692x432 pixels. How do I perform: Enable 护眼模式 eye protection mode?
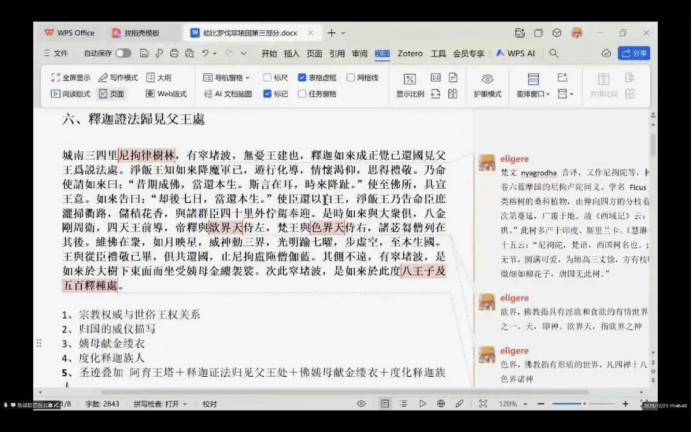487,86
